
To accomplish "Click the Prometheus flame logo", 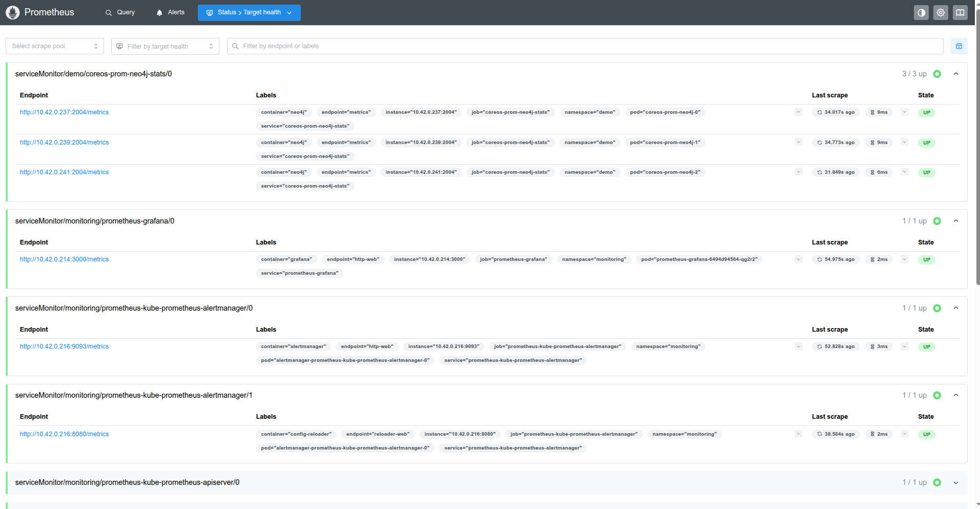I will coord(13,12).
